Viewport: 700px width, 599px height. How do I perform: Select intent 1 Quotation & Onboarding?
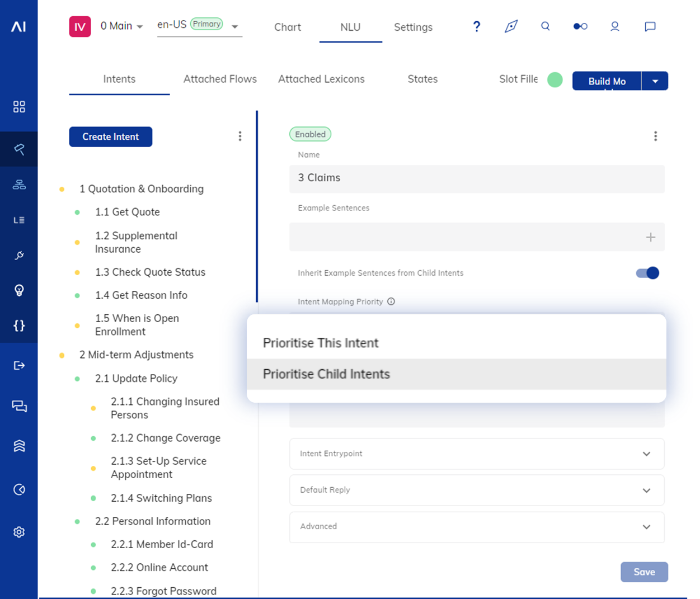pos(142,189)
